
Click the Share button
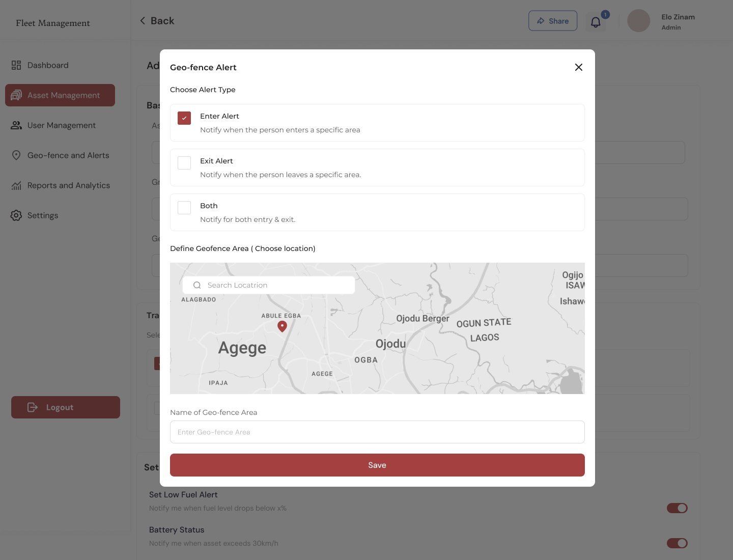tap(553, 21)
